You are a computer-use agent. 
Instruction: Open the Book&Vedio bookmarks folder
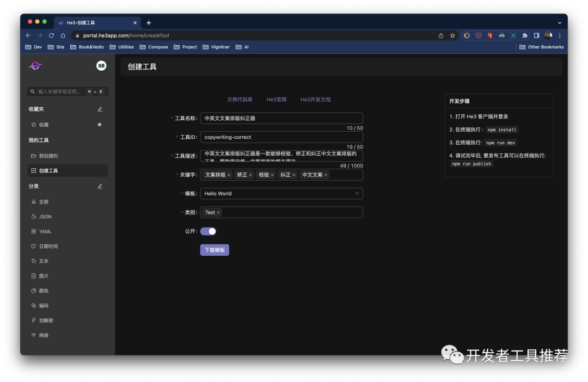point(87,47)
